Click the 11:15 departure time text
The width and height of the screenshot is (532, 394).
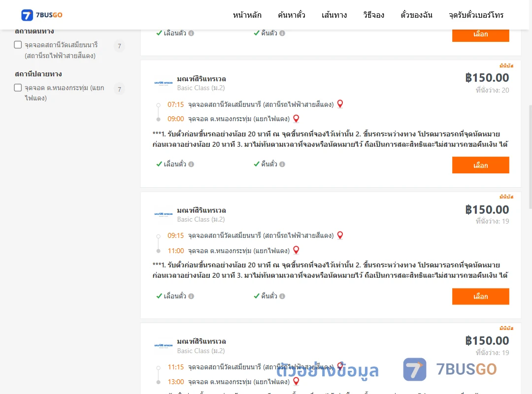pos(175,367)
